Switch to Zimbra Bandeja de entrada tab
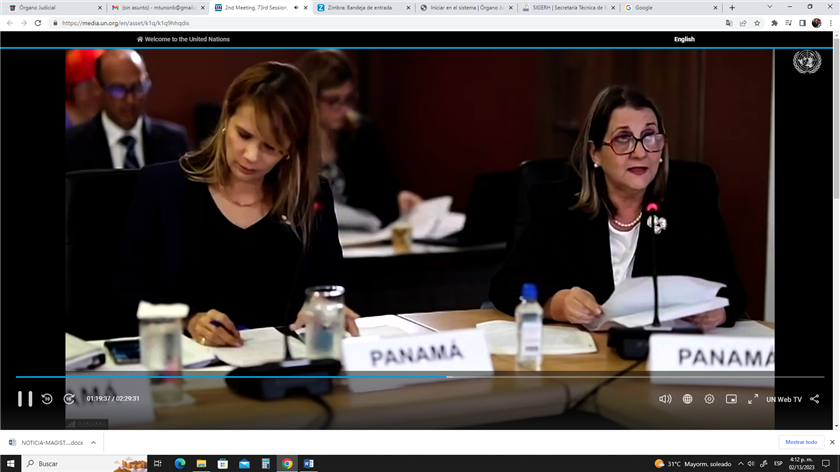840x472 pixels. [x=362, y=8]
